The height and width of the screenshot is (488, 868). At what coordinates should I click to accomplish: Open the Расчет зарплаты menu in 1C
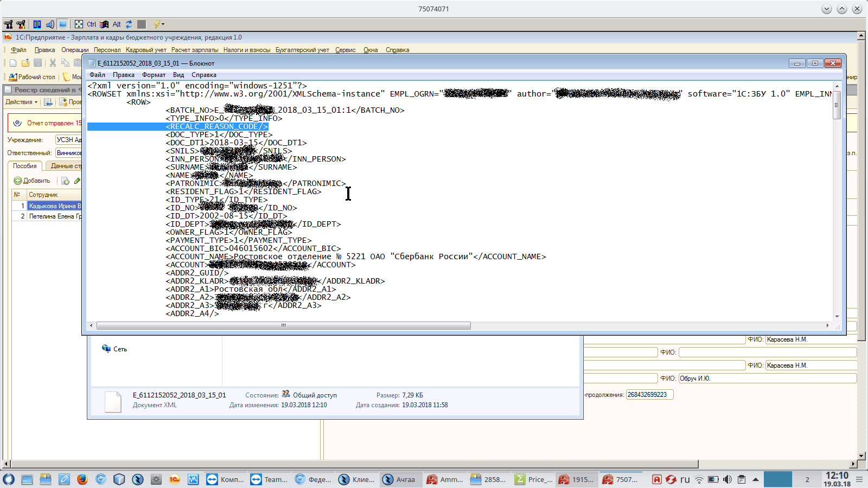(195, 50)
